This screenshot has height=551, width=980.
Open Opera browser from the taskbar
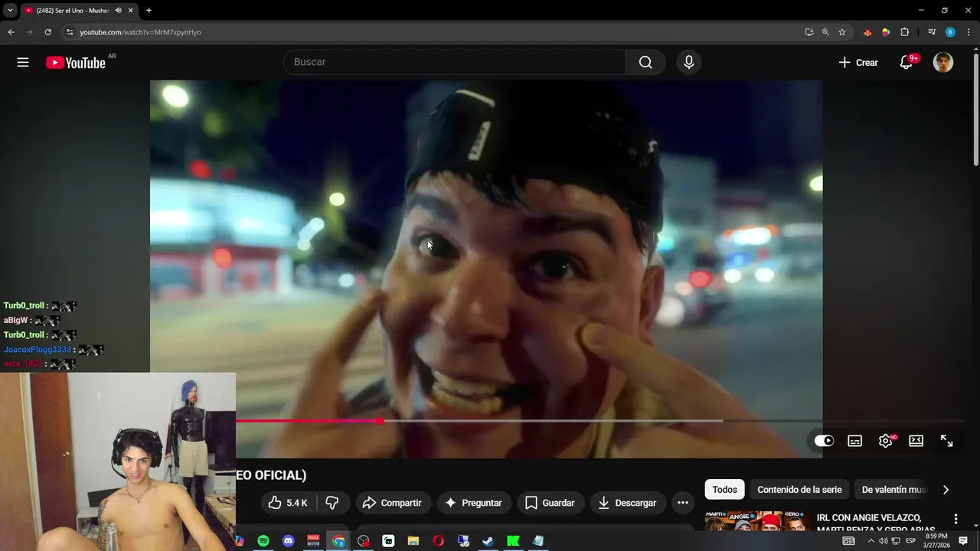coord(438,541)
